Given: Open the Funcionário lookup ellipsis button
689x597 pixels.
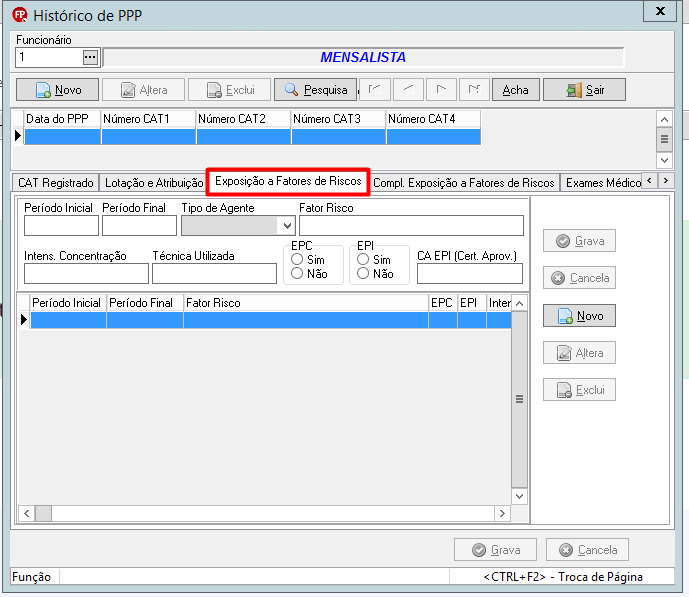Looking at the screenshot, I should coord(90,57).
